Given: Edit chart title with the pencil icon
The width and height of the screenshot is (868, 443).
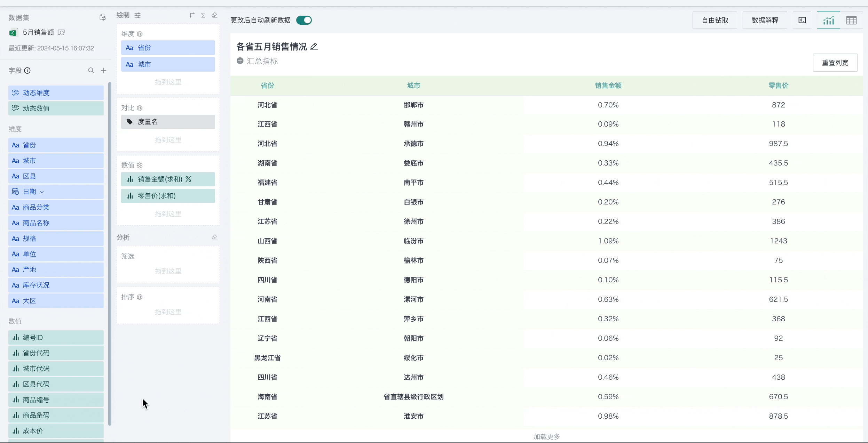Looking at the screenshot, I should pyautogui.click(x=314, y=47).
